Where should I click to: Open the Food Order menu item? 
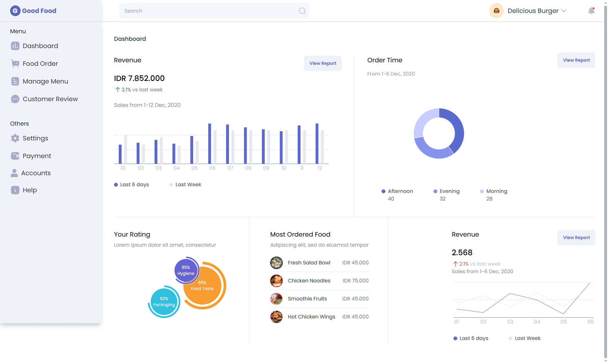41,64
